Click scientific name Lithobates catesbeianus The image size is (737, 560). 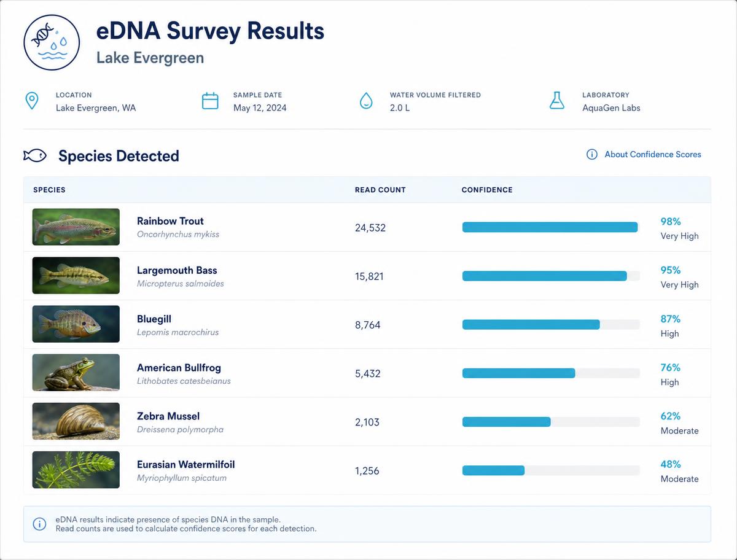pyautogui.click(x=184, y=381)
